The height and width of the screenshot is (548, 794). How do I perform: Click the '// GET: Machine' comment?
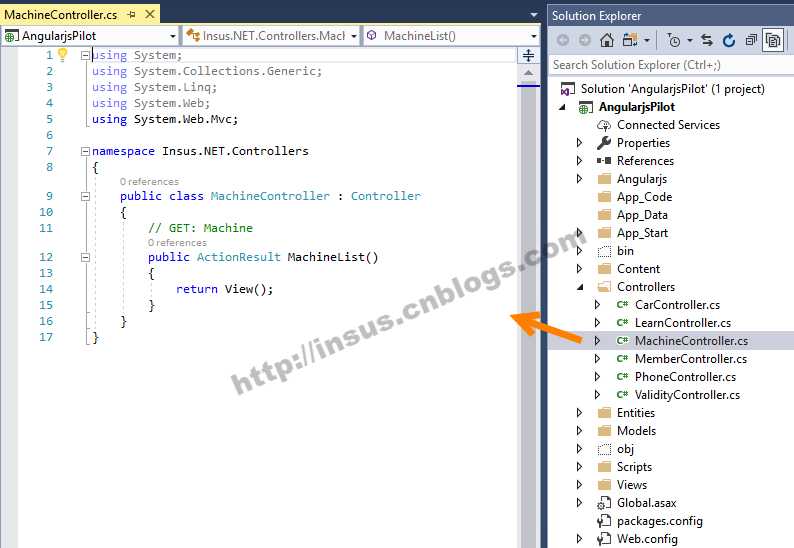(200, 228)
